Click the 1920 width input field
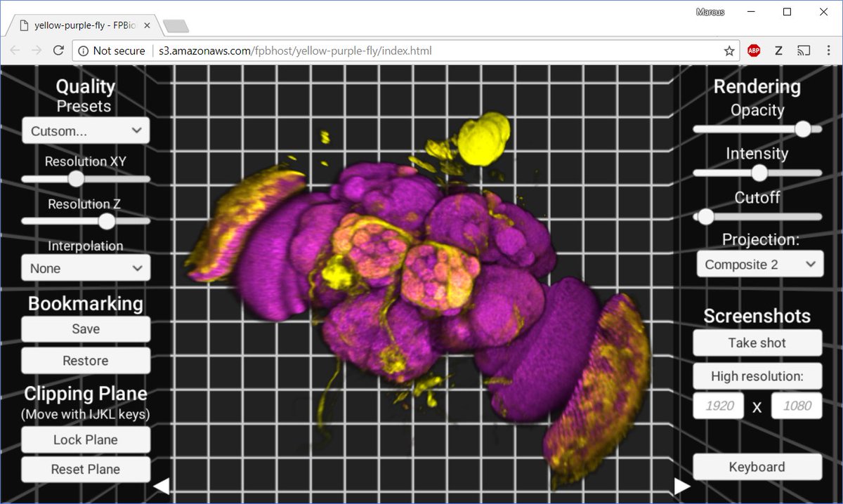This screenshot has width=843, height=504. pos(719,406)
